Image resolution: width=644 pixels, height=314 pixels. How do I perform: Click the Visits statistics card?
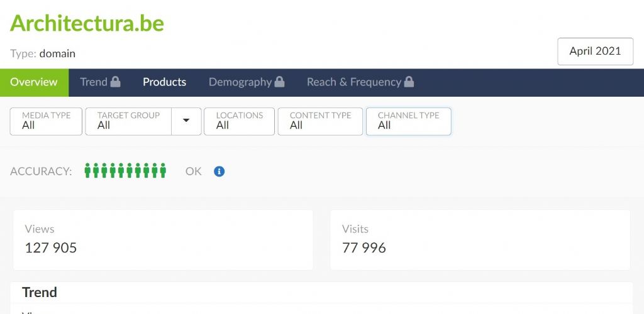480,239
